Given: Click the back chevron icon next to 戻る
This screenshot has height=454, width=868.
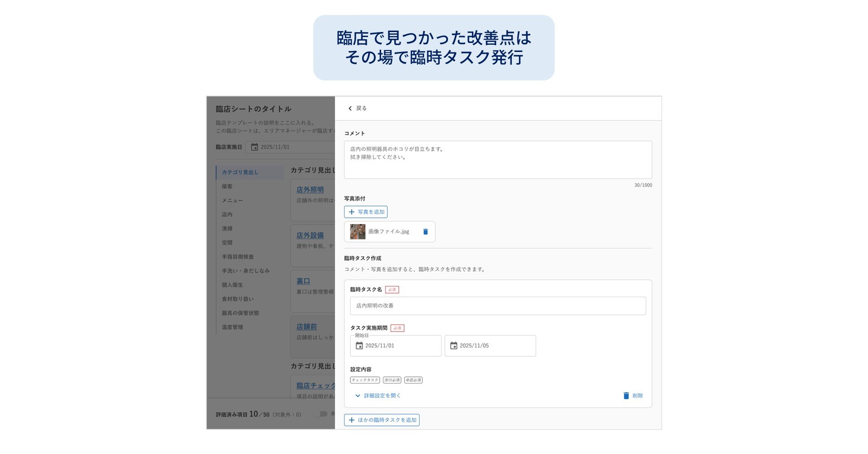Looking at the screenshot, I should tap(350, 108).
